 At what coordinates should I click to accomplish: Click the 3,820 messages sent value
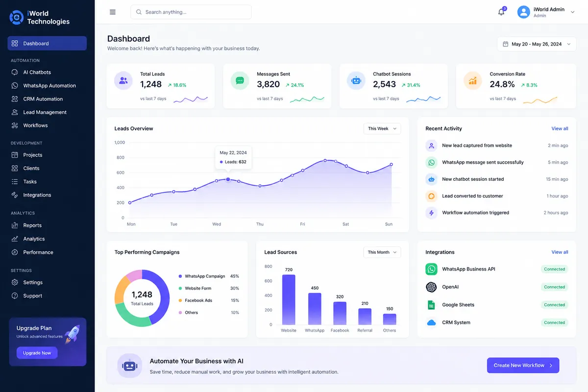click(268, 84)
